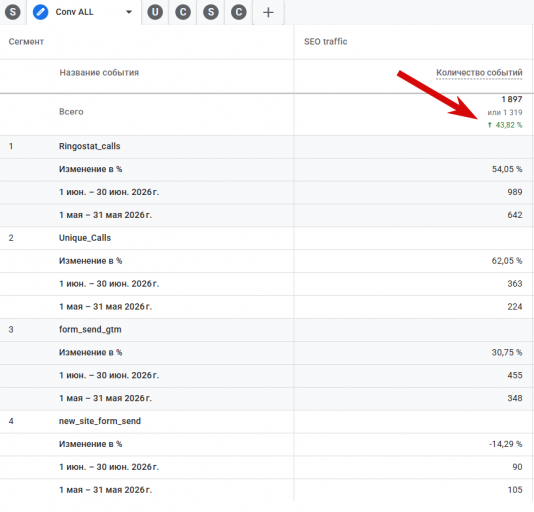This screenshot has height=512, width=534.
Task: Click the Всего total row label
Action: point(71,112)
